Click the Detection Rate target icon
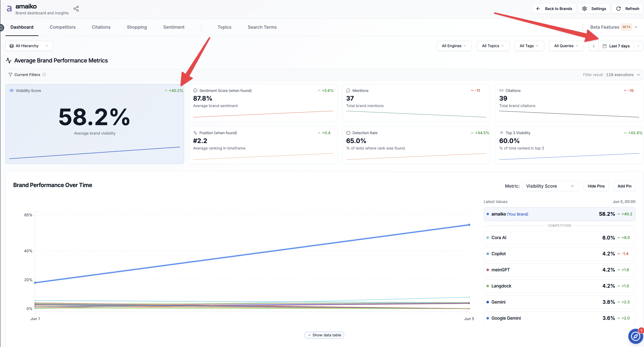This screenshot has height=347, width=644. pyautogui.click(x=348, y=133)
